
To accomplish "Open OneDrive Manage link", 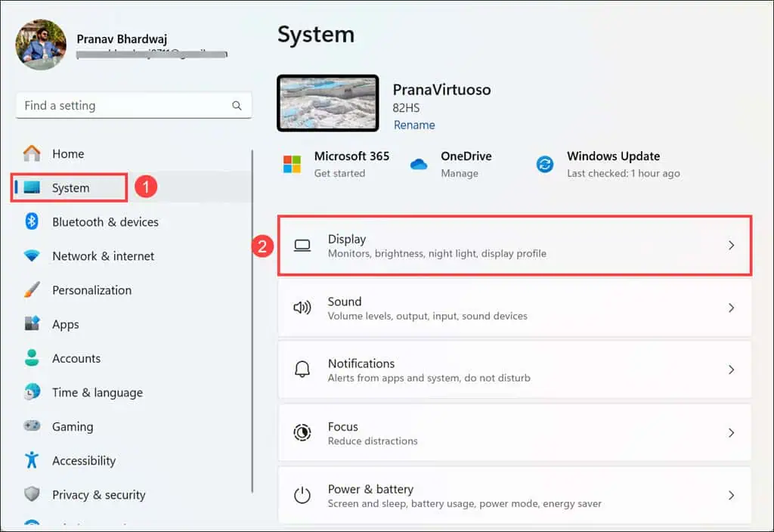I will [460, 173].
